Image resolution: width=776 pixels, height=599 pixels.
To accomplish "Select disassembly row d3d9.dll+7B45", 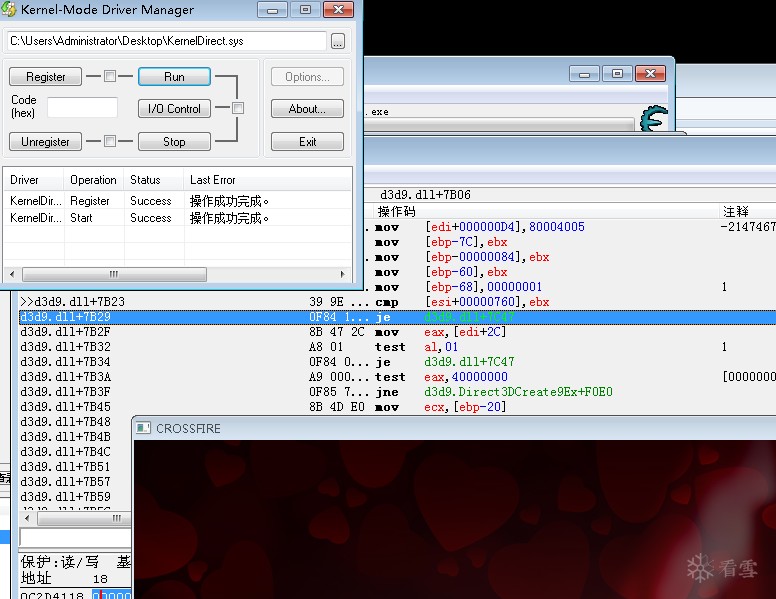I will pos(397,407).
